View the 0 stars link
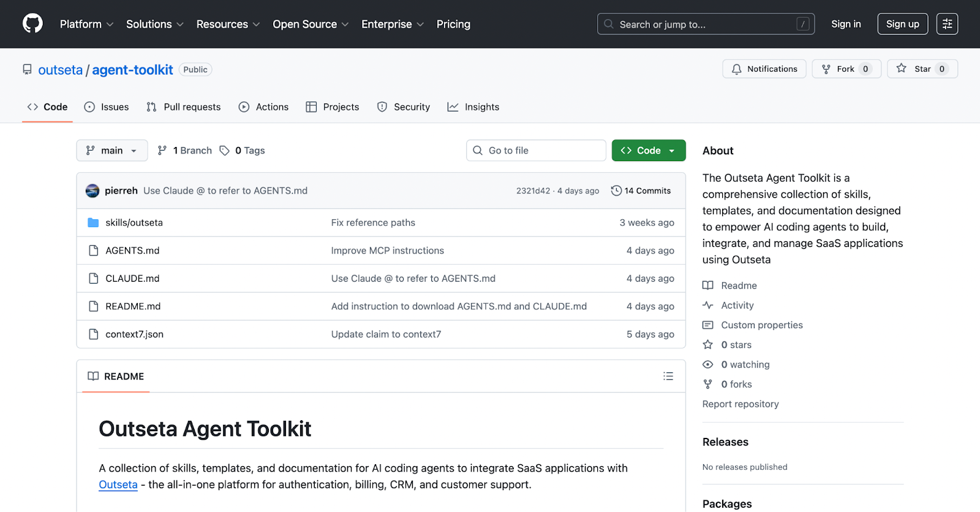The height and width of the screenshot is (512, 980). (x=736, y=345)
